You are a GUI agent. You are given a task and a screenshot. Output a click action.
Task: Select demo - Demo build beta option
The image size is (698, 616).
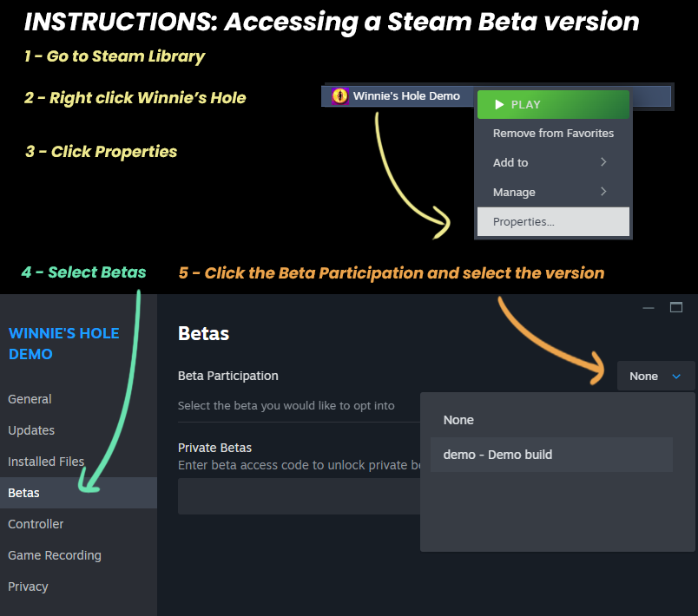pyautogui.click(x=551, y=455)
